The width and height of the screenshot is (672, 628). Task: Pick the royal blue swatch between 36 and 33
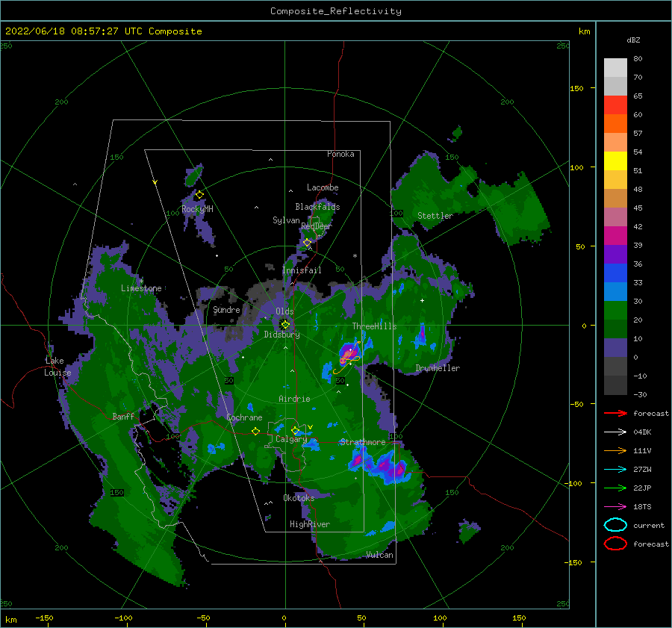pos(615,273)
